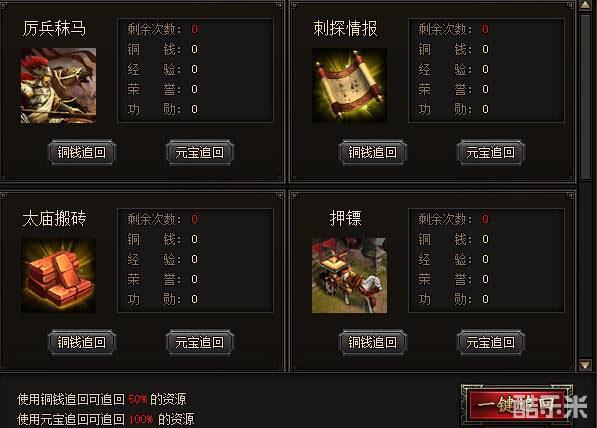Click the 厉兵秣马 title text
597x428 pixels.
point(54,28)
